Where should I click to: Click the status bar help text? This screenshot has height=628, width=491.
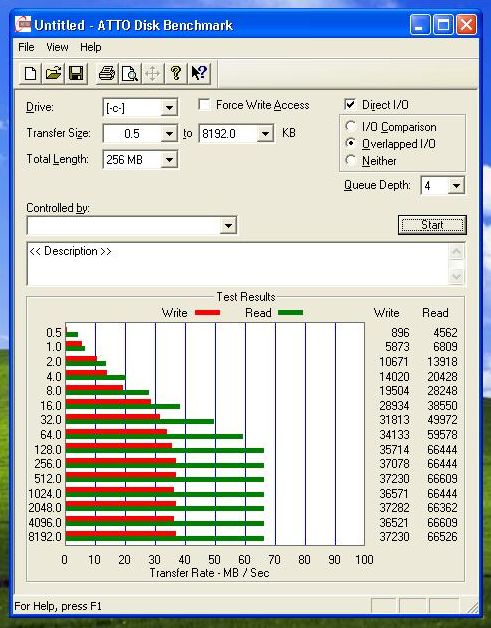point(58,606)
